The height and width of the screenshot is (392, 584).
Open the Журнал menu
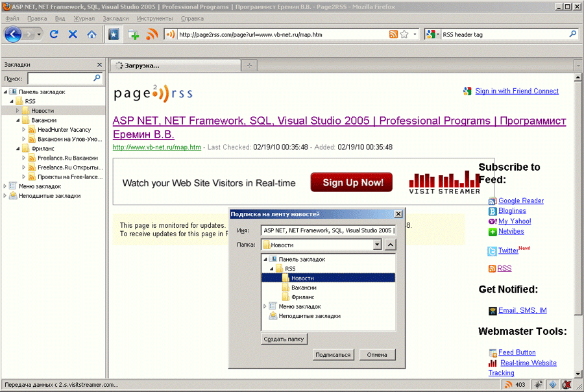84,18
